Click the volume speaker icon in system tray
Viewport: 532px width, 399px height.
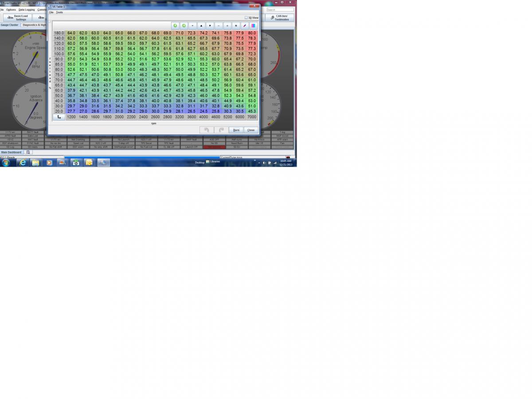[264, 163]
